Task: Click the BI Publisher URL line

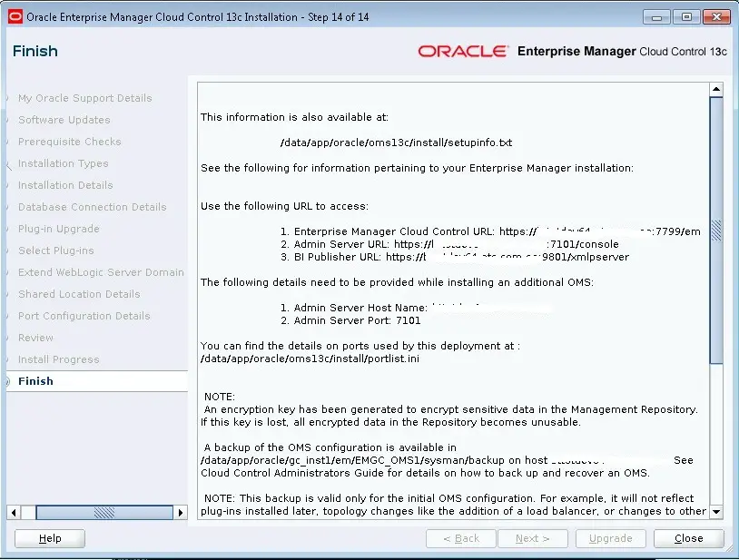Action: 455,257
